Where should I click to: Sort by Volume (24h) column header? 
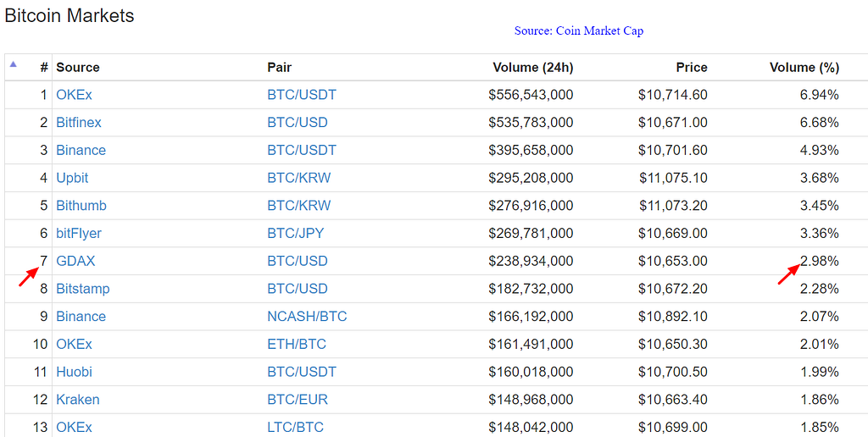pos(532,67)
